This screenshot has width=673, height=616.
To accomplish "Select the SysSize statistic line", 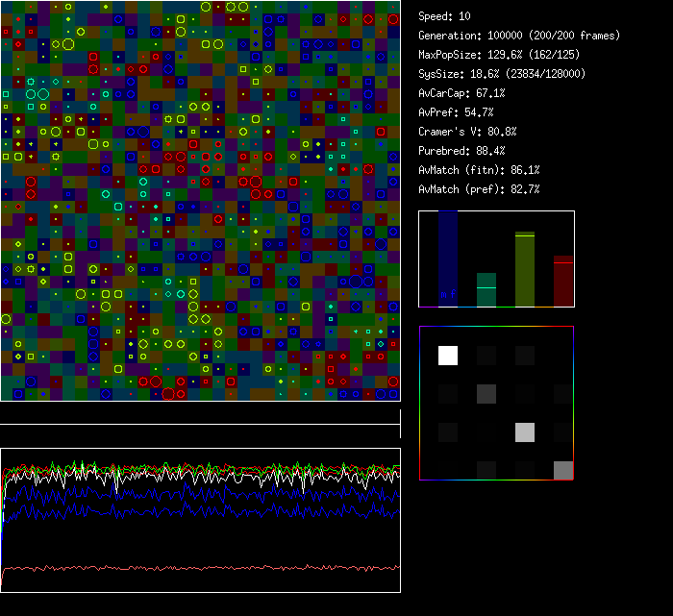I will click(501, 74).
